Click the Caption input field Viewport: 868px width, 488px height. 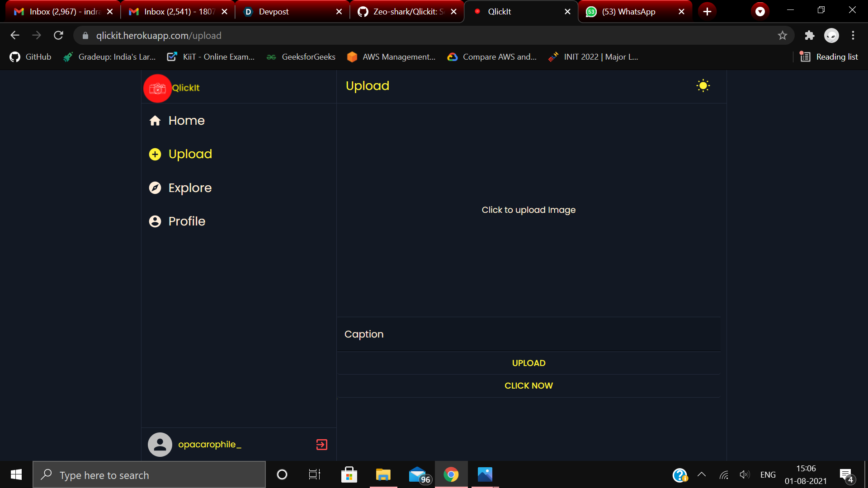[x=529, y=334]
